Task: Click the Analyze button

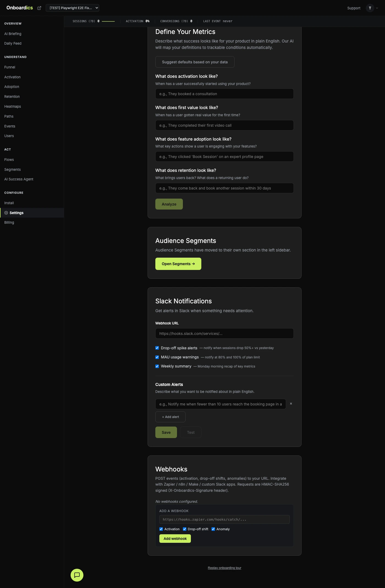Action: click(x=169, y=204)
